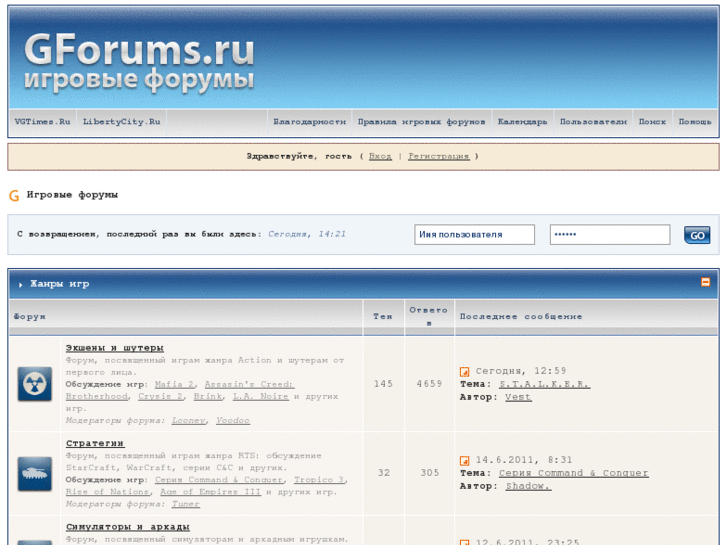Click the GForums.ru logo banner
Image resolution: width=727 pixels, height=545 pixels.
pos(139,63)
